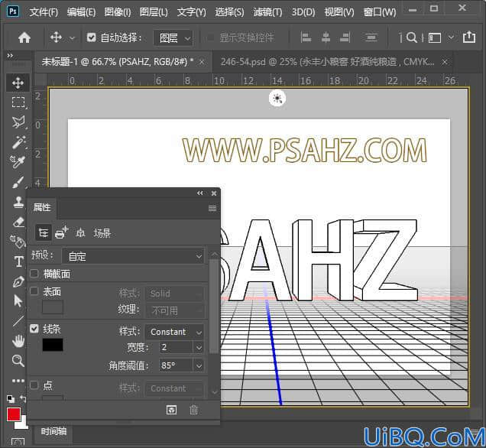Enable the 表面 checkbox
Image resolution: width=486 pixels, height=448 pixels.
[34, 291]
